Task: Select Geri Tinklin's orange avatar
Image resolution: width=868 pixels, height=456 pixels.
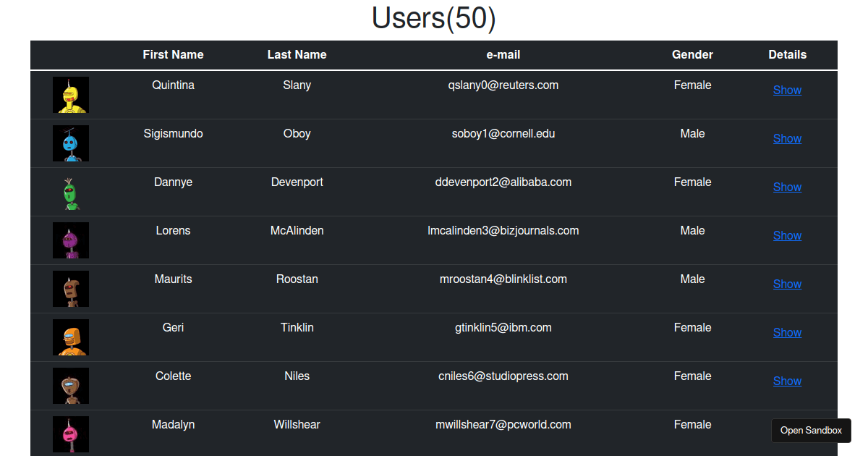Action: [70, 337]
